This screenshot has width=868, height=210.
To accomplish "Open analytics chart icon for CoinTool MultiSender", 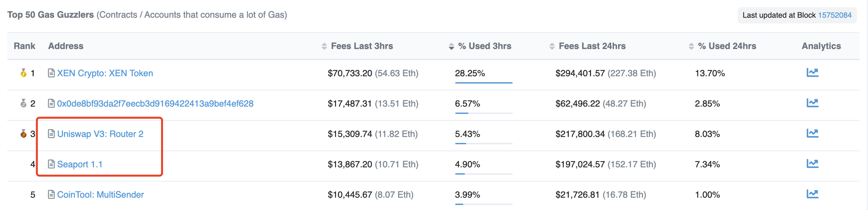I will pyautogui.click(x=812, y=194).
